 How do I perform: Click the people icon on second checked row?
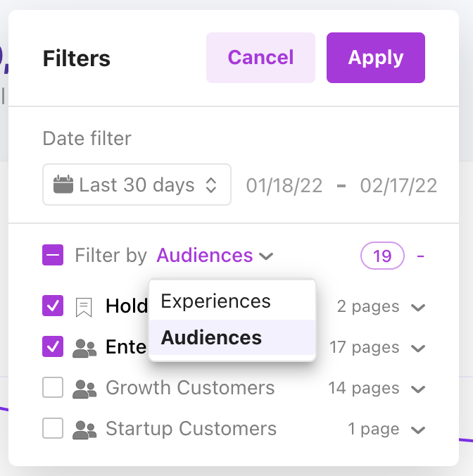(x=84, y=348)
